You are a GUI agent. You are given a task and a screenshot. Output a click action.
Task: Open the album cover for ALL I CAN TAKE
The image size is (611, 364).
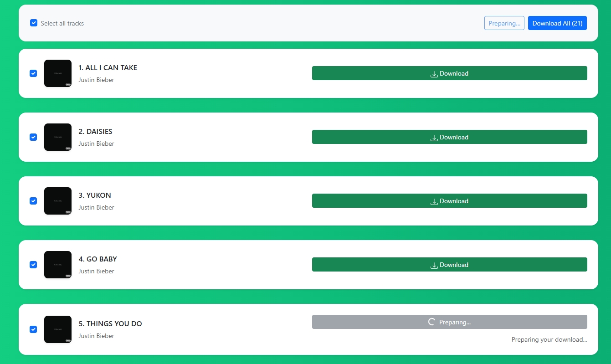pos(57,73)
